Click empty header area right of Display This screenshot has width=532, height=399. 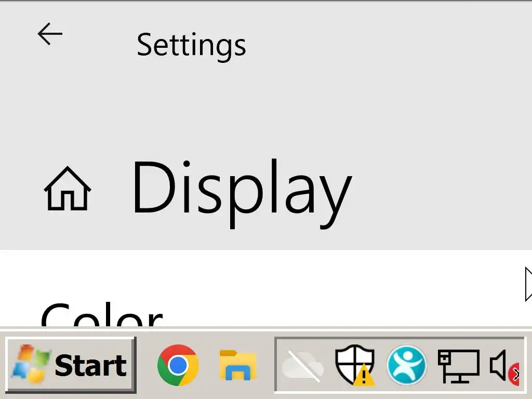(x=441, y=190)
